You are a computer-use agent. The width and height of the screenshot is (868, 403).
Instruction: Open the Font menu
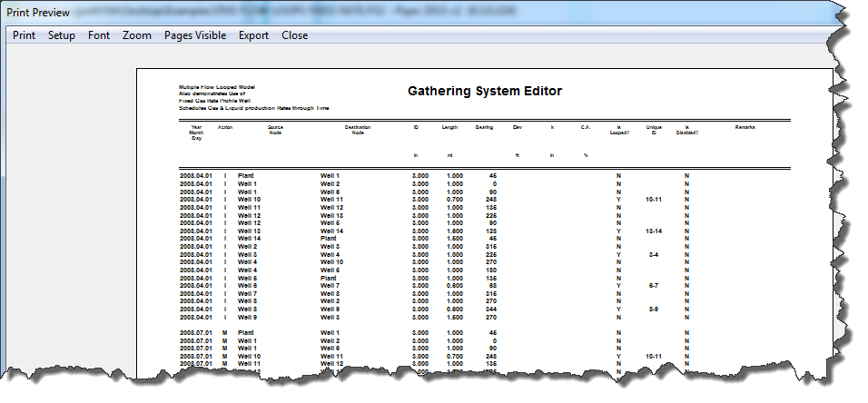coord(99,35)
